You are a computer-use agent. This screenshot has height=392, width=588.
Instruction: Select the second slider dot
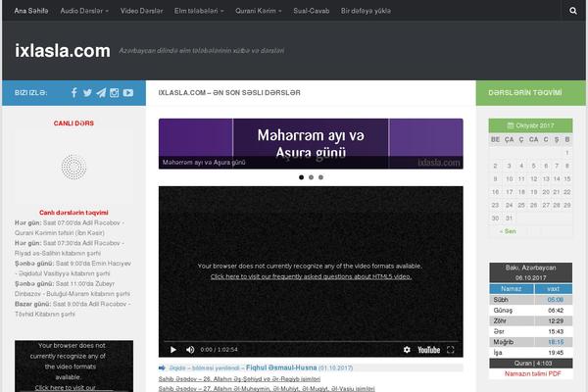[x=311, y=177]
